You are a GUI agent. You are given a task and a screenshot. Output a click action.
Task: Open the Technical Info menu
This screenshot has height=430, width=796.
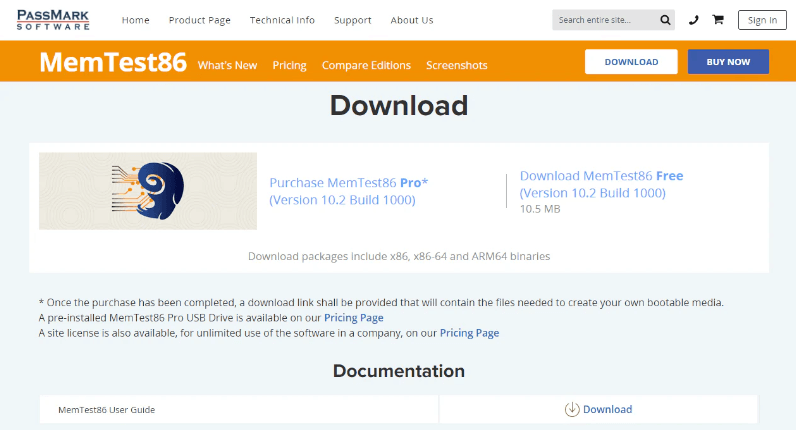click(x=282, y=20)
